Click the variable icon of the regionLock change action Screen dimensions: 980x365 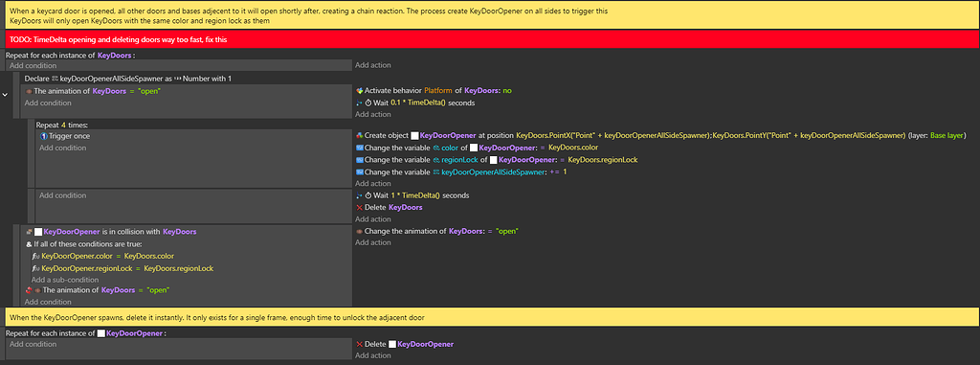coord(360,160)
